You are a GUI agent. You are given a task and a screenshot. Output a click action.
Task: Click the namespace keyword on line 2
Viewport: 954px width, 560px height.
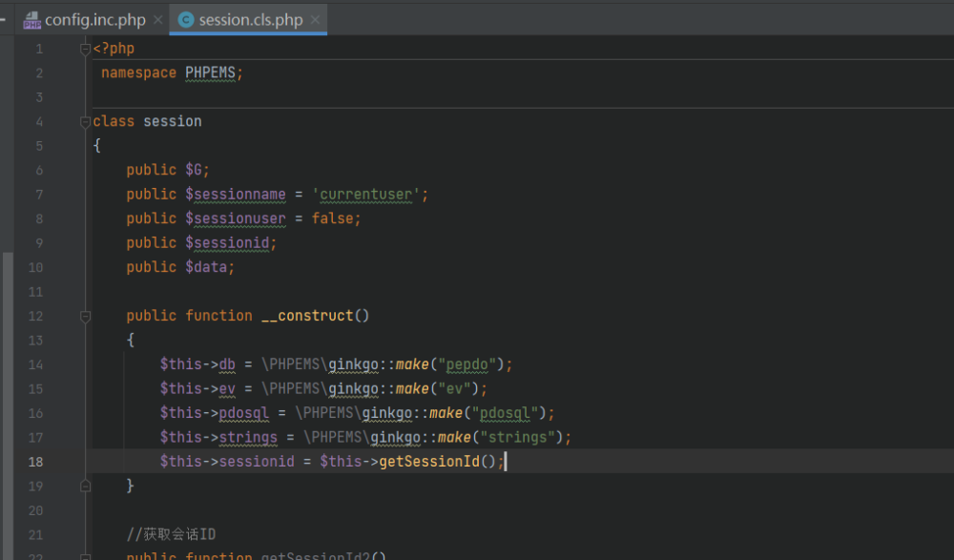[138, 73]
